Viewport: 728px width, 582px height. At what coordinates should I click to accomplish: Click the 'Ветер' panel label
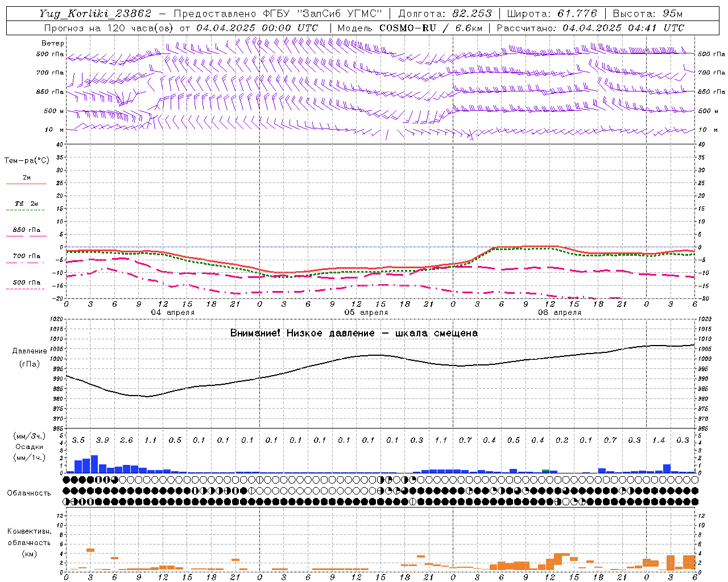pos(53,43)
